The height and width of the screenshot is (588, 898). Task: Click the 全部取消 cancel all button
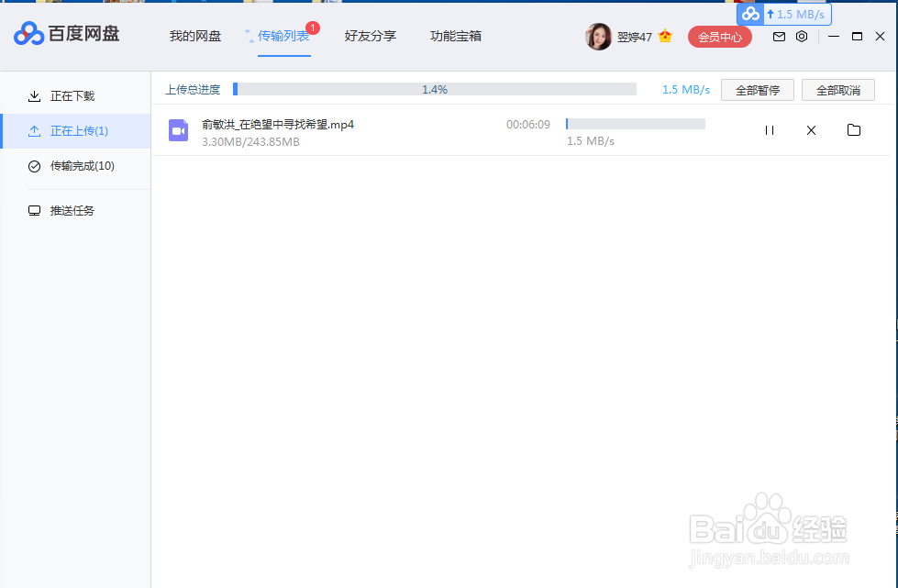tap(837, 90)
